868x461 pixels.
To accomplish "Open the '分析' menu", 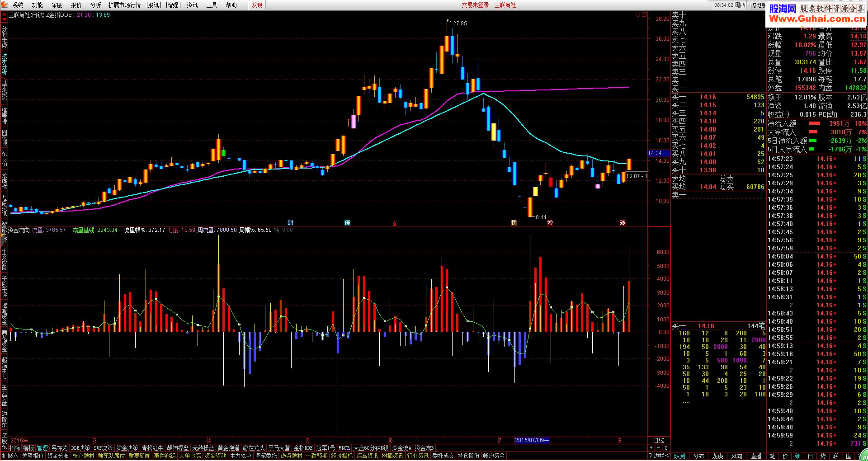I will point(96,5).
